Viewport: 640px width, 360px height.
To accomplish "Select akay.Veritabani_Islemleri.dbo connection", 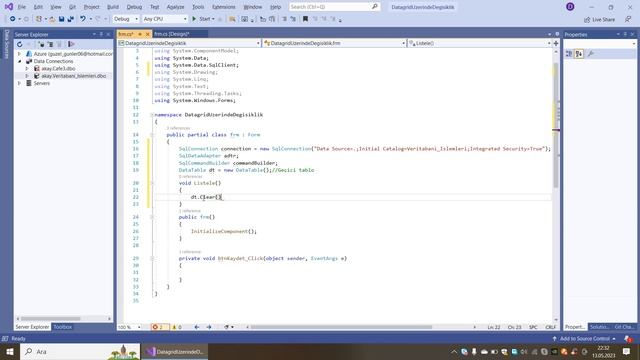I will [73, 76].
